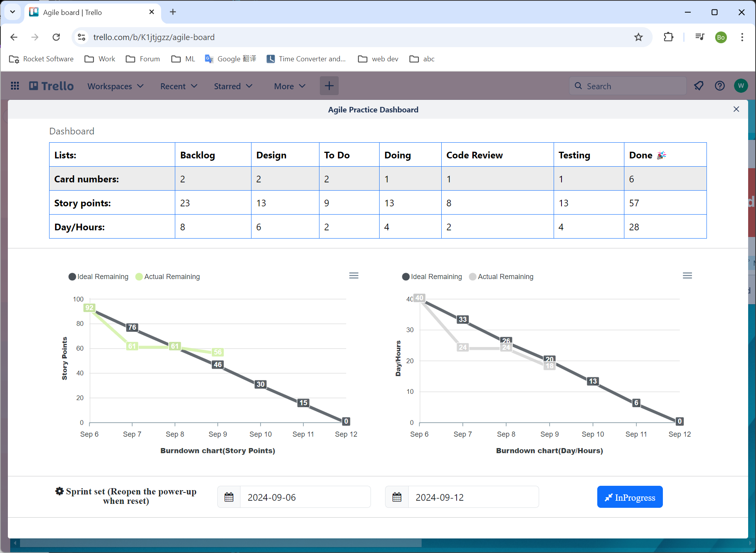Viewport: 756px width, 553px height.
Task: Close the Agile Practice Dashboard
Action: click(736, 109)
